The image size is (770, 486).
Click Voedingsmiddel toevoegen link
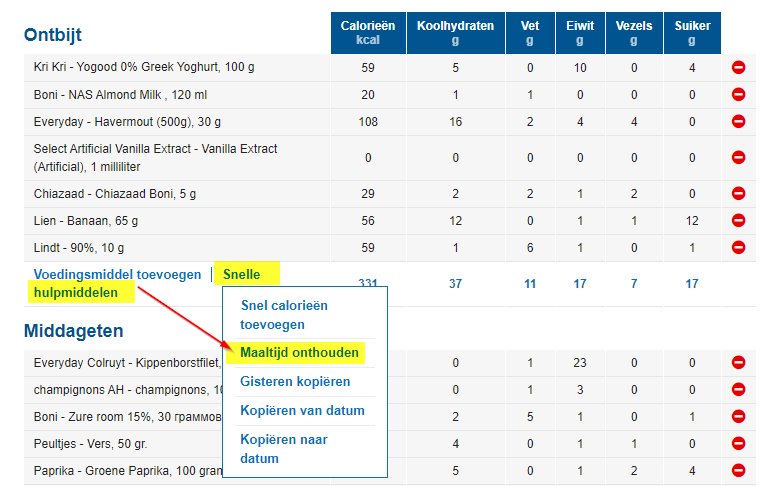click(x=117, y=275)
